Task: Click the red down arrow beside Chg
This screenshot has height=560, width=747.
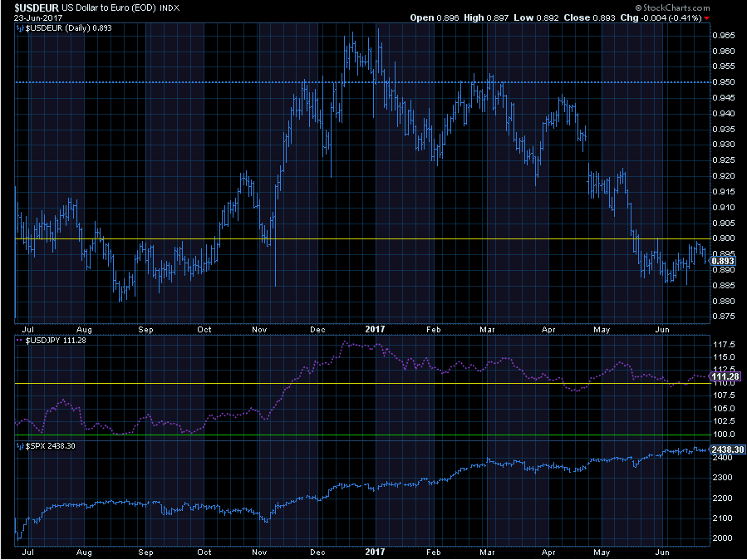Action: pos(706,18)
